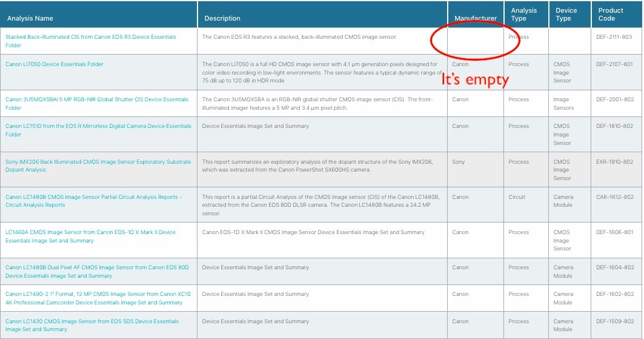This screenshot has height=339, width=644.
Task: Select product code DEF-2001-802
Action: (x=615, y=99)
